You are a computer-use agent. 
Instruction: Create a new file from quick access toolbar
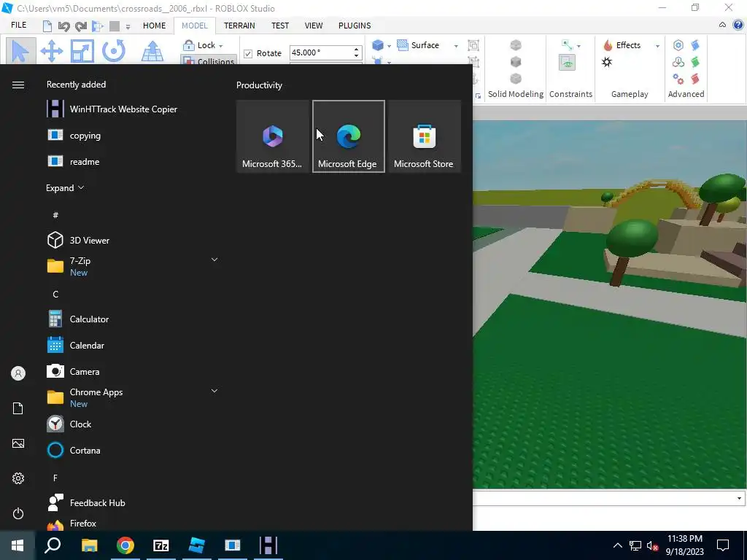(47, 26)
